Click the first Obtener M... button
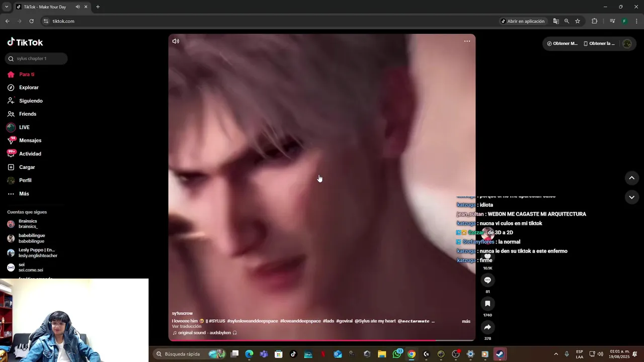The image size is (644, 362). (562, 43)
